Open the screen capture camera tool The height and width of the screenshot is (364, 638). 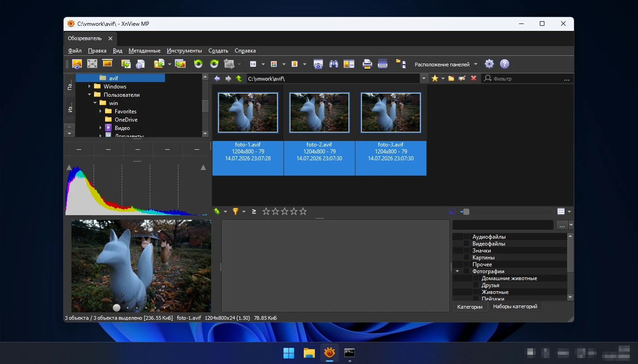pos(318,64)
